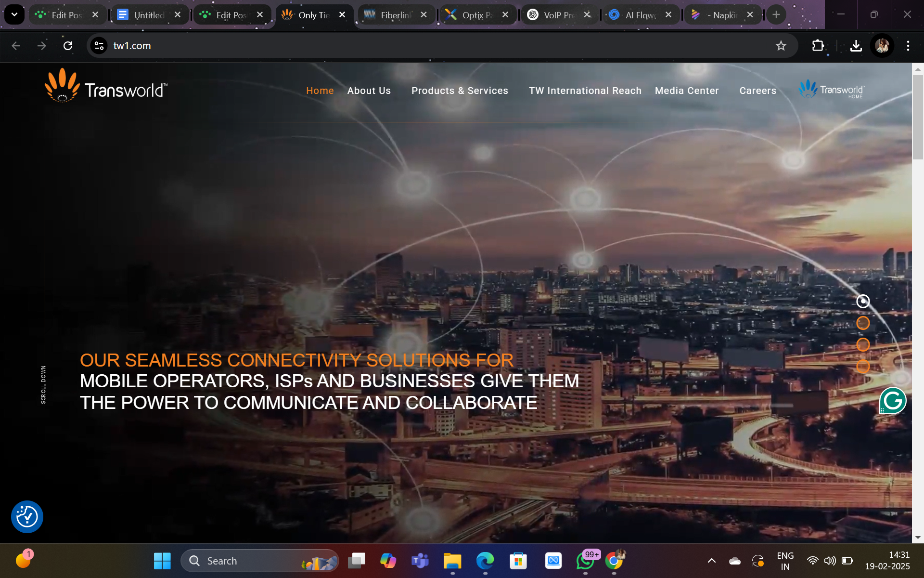Close the Only Tie active tab
Screen dimensions: 924x578
[x=342, y=15]
